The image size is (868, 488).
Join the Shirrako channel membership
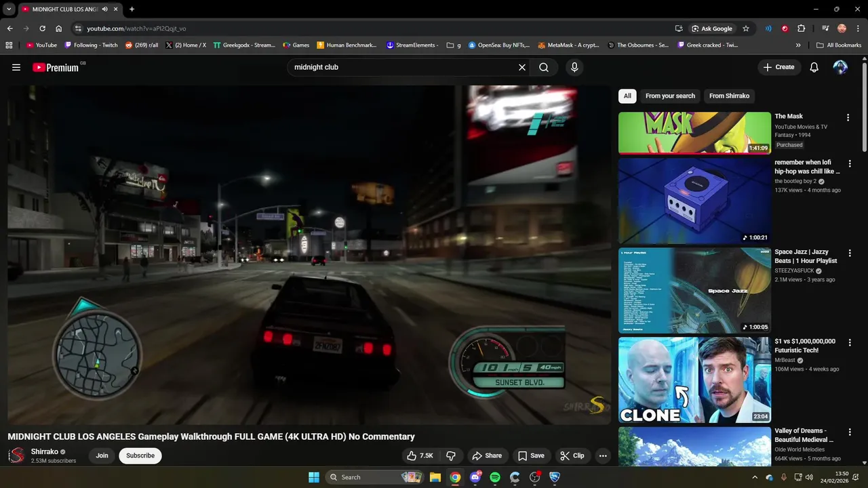click(x=102, y=455)
